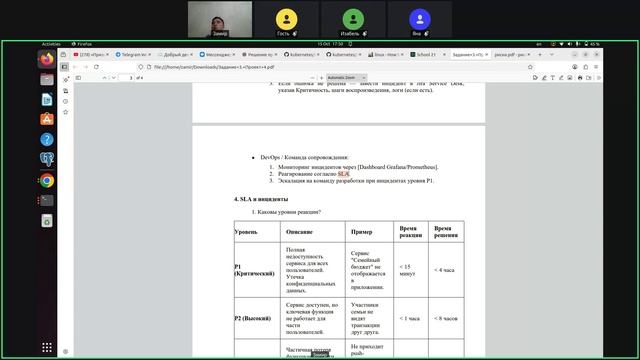Image resolution: width=640 pixels, height=360 pixels.
Task: Open the Firefox app menu in top bar
Action: coord(82,44)
